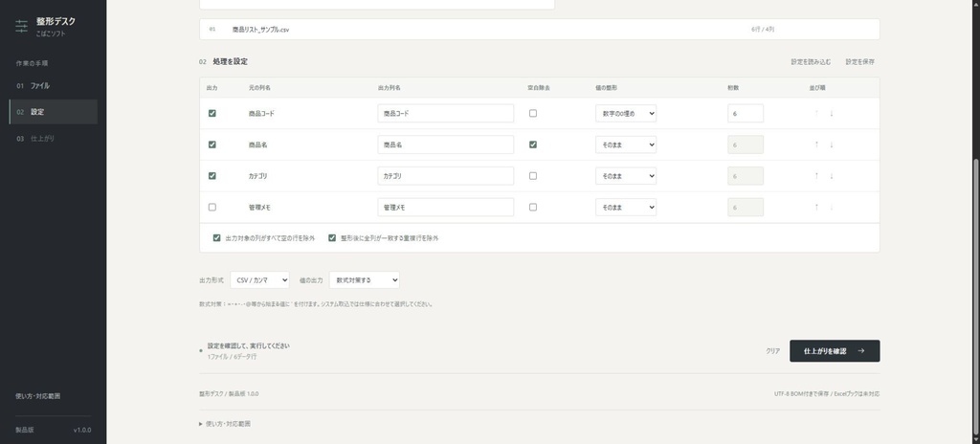Disable 空白除去 for 商品名 row
Image resolution: width=980 pixels, height=444 pixels.
coord(532,144)
